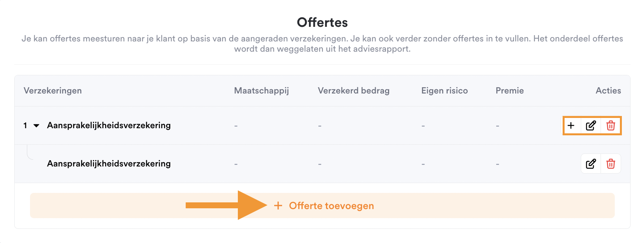
Task: Edit the parent Aansprakelijkheidsverzekering with pencil icon
Action: click(x=591, y=125)
